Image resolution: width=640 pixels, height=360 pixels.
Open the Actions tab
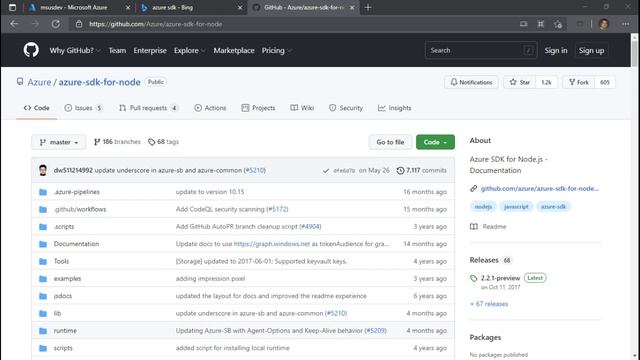click(x=210, y=108)
